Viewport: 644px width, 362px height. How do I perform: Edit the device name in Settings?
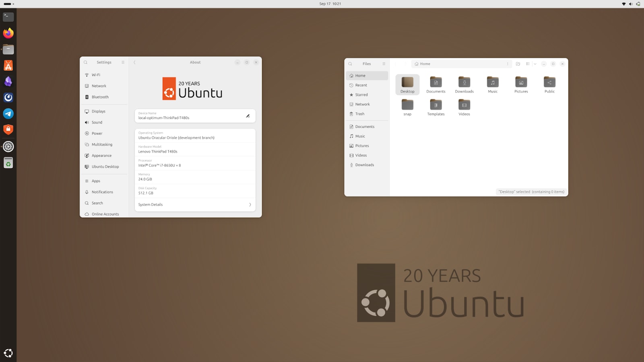coord(248,116)
